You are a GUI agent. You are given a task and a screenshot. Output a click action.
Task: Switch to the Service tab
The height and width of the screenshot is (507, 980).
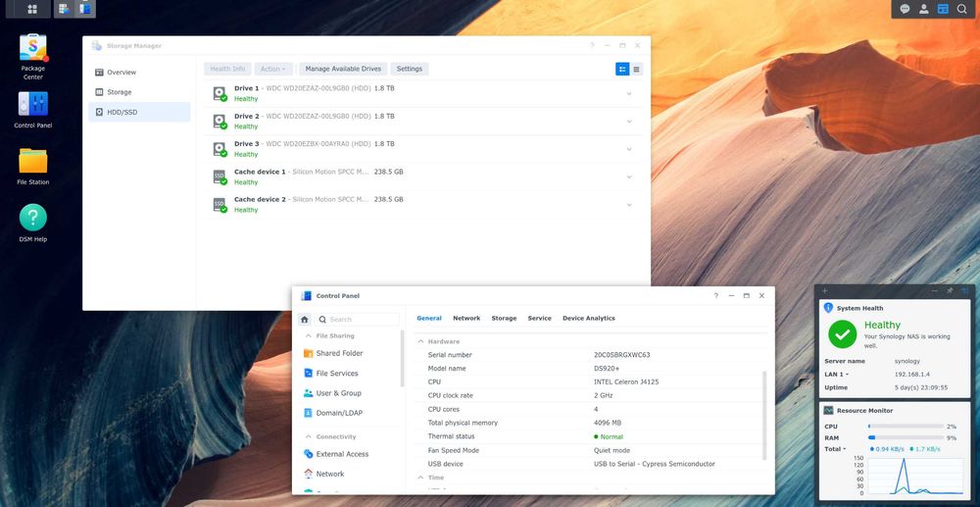pyautogui.click(x=539, y=318)
